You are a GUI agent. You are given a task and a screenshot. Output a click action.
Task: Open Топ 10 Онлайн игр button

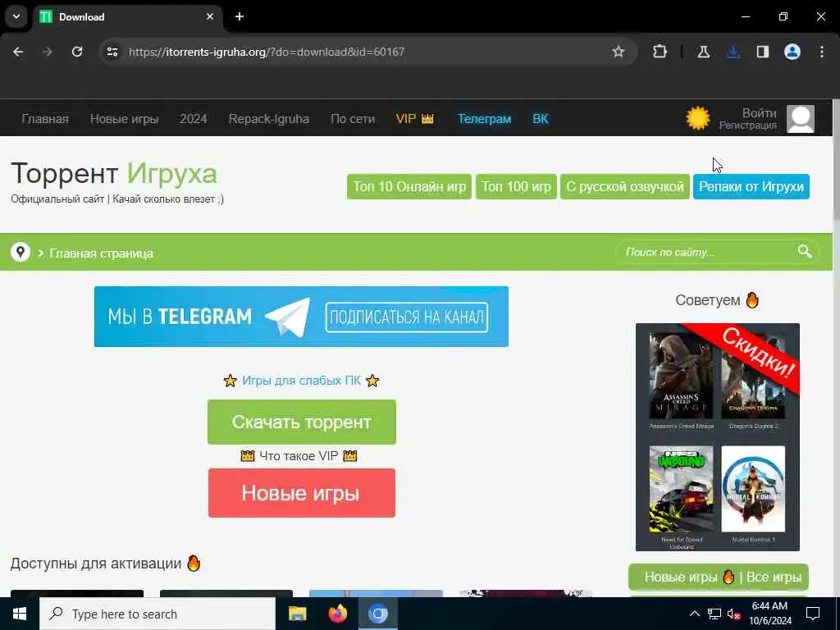point(409,186)
